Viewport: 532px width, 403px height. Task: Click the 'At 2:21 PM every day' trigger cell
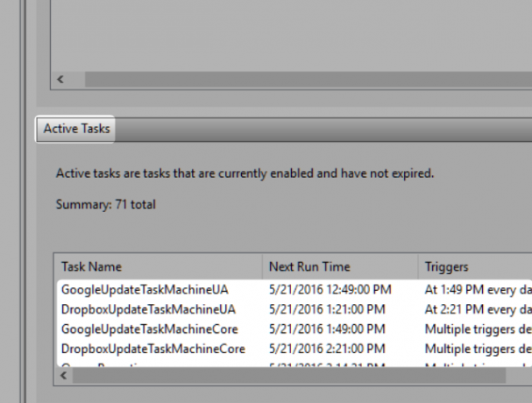pos(478,309)
